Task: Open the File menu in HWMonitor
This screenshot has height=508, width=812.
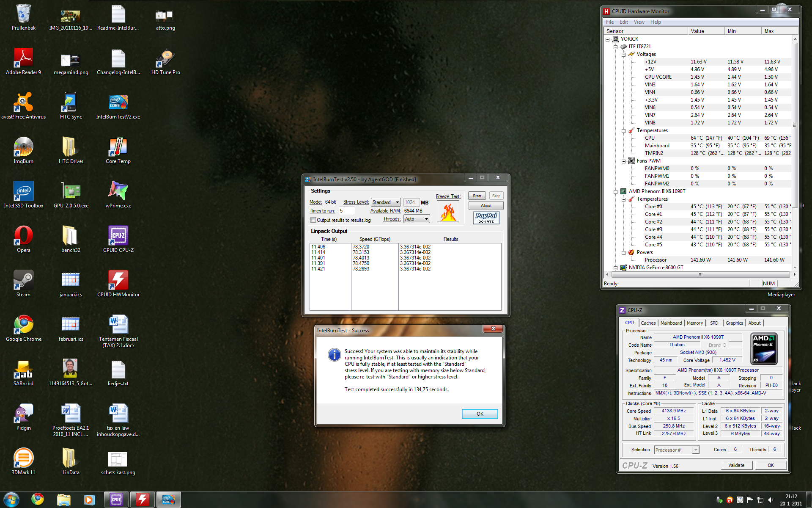Action: point(609,22)
